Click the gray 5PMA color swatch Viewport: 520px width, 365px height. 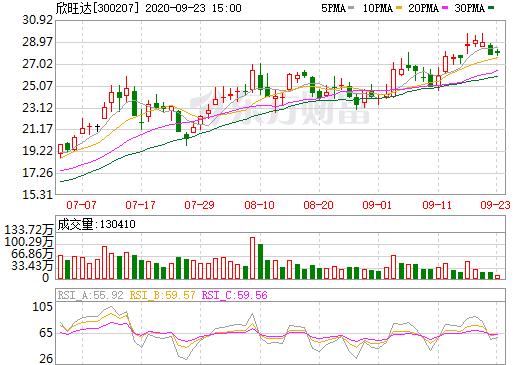point(351,8)
